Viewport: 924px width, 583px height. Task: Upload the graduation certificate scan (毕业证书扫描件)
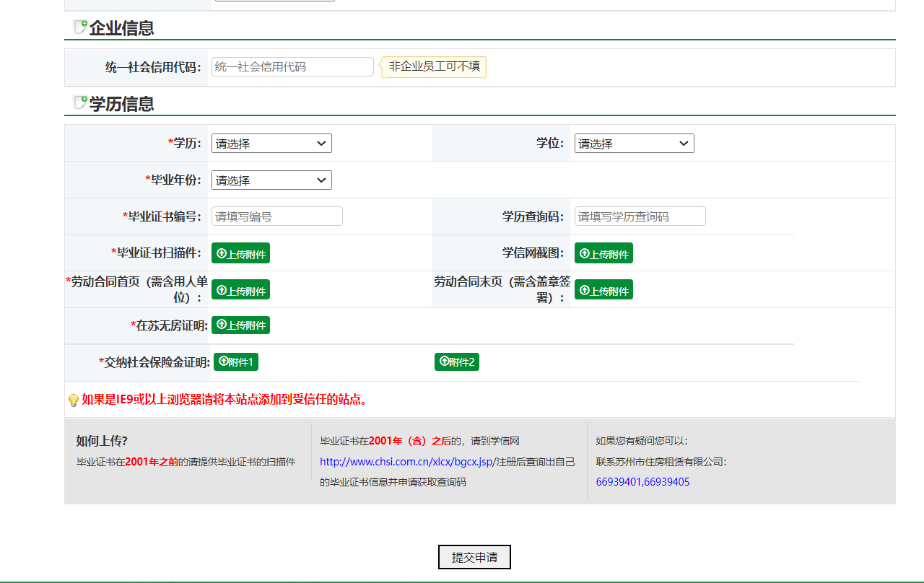click(x=240, y=253)
